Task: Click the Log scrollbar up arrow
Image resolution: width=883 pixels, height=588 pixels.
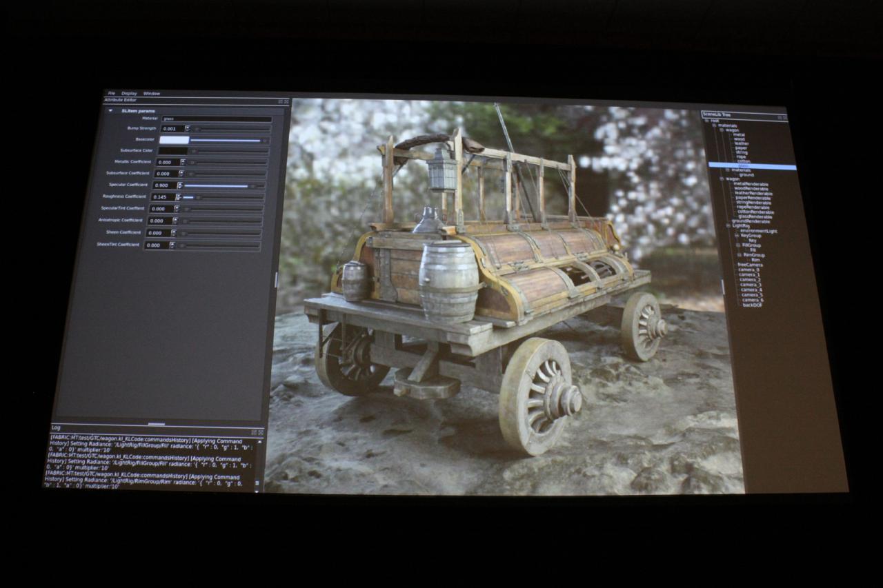Action: click(x=259, y=442)
